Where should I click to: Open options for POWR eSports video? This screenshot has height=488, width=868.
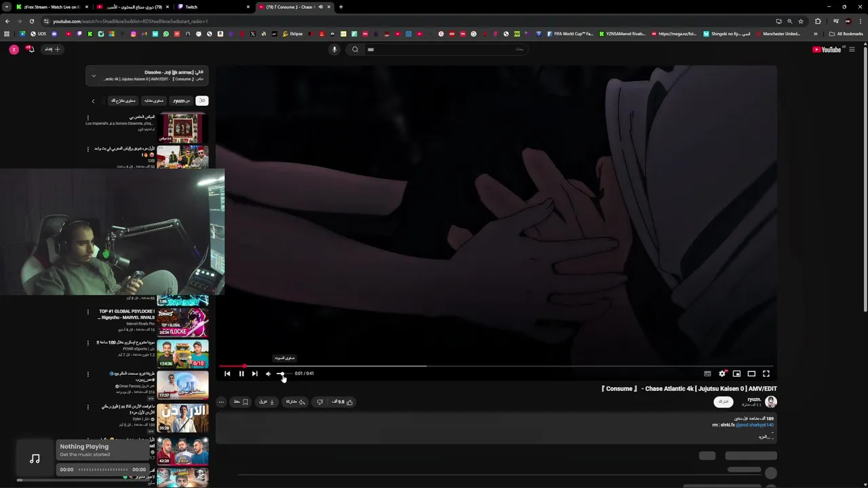(87, 343)
